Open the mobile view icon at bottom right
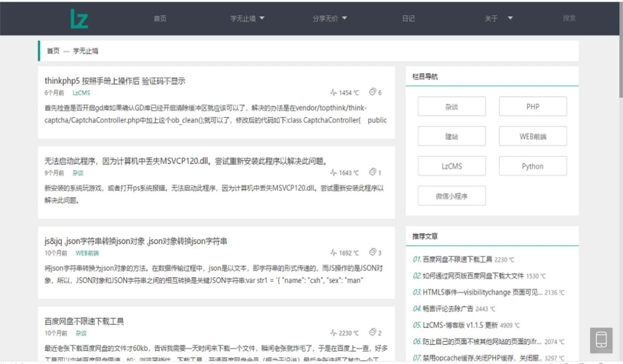 click(601, 340)
